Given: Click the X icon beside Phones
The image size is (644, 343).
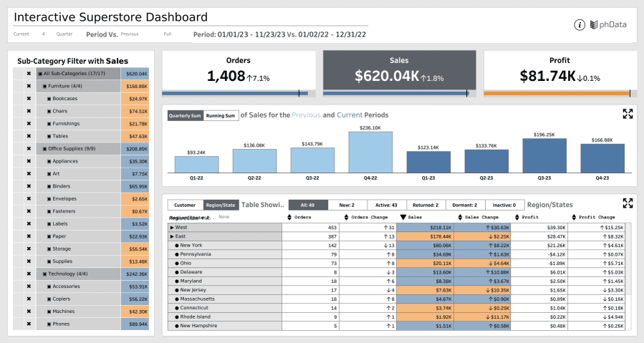Looking at the screenshot, I should tap(29, 324).
